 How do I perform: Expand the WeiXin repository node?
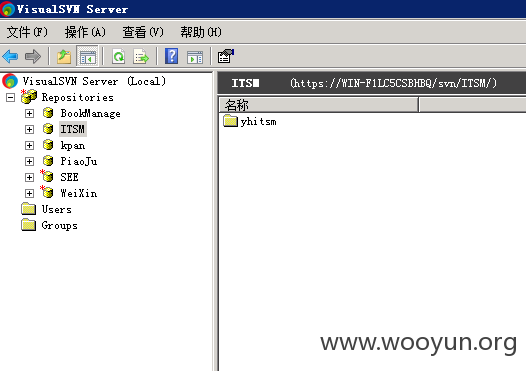pos(29,193)
